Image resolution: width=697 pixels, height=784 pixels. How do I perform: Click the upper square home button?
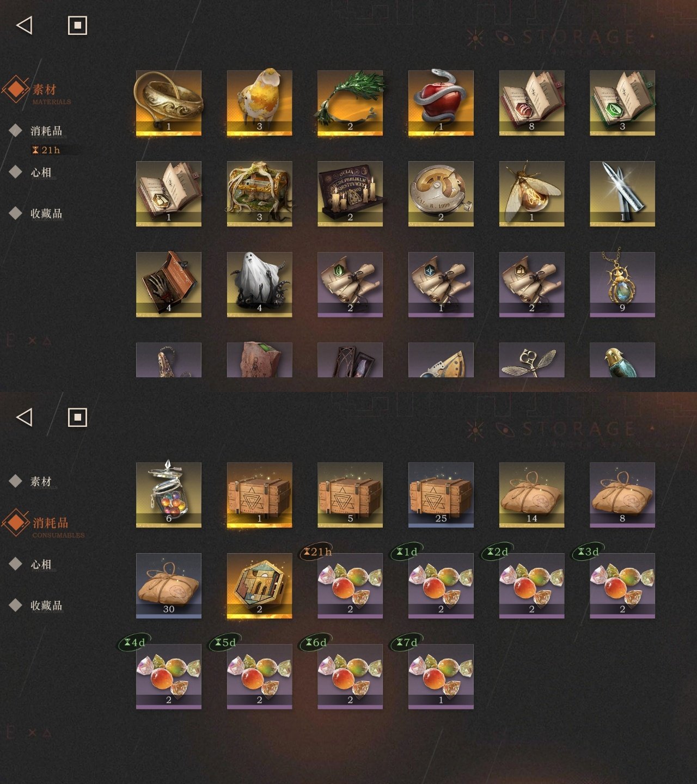[77, 25]
